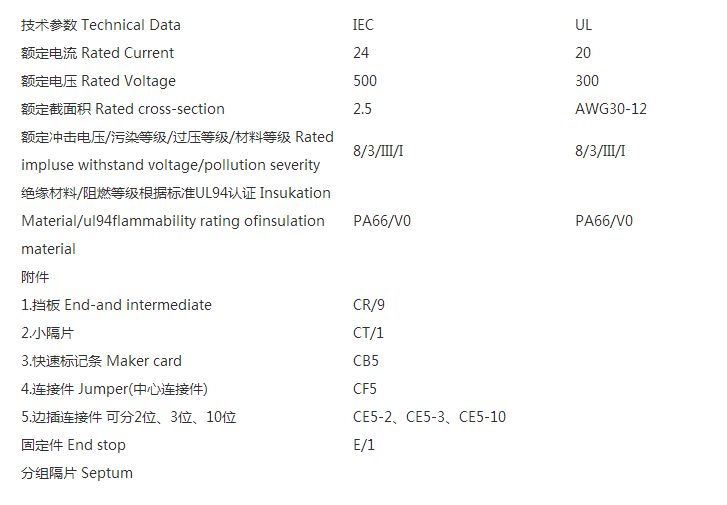727x505 pixels.
Task: Click the "额定电流 Rated Current" label
Action: click(x=97, y=53)
